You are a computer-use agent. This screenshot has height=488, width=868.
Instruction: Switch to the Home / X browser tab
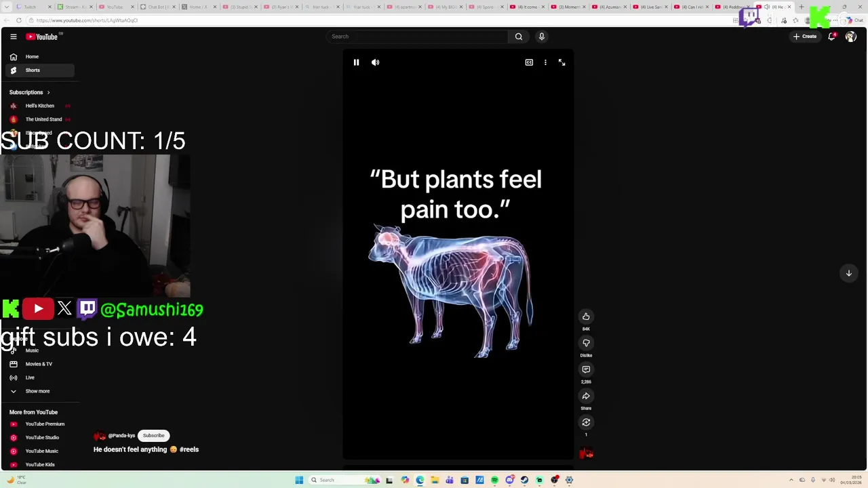click(x=199, y=7)
